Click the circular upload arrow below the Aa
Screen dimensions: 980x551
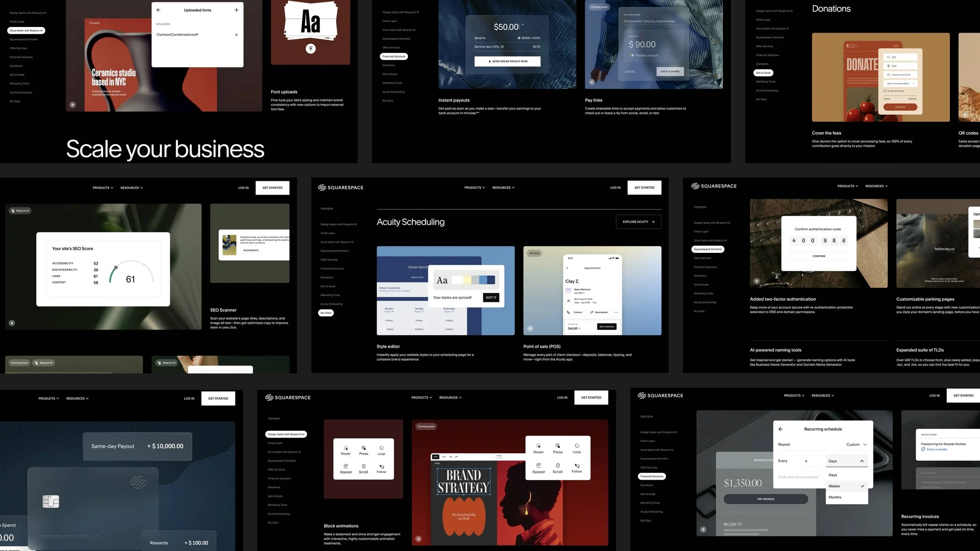[310, 49]
